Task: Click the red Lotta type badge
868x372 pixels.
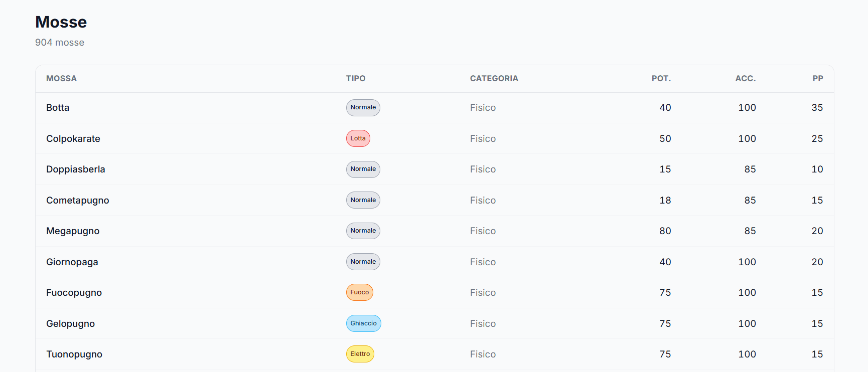Action: [x=358, y=138]
